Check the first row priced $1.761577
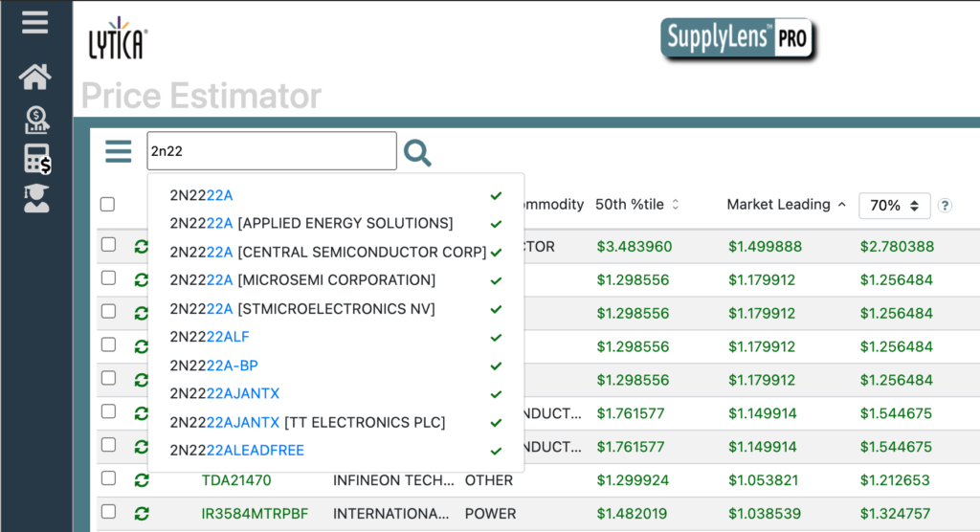Viewport: 980px width, 532px height. (109, 411)
